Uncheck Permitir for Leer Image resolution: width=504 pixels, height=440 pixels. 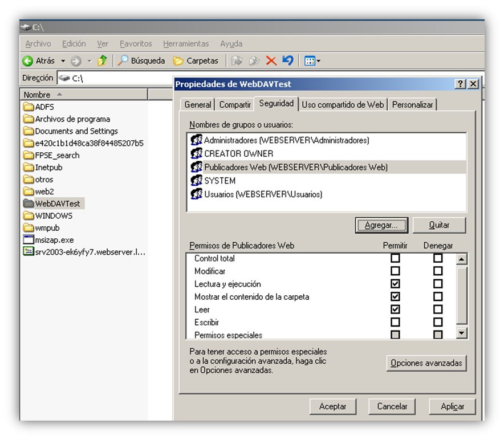pyautogui.click(x=395, y=309)
